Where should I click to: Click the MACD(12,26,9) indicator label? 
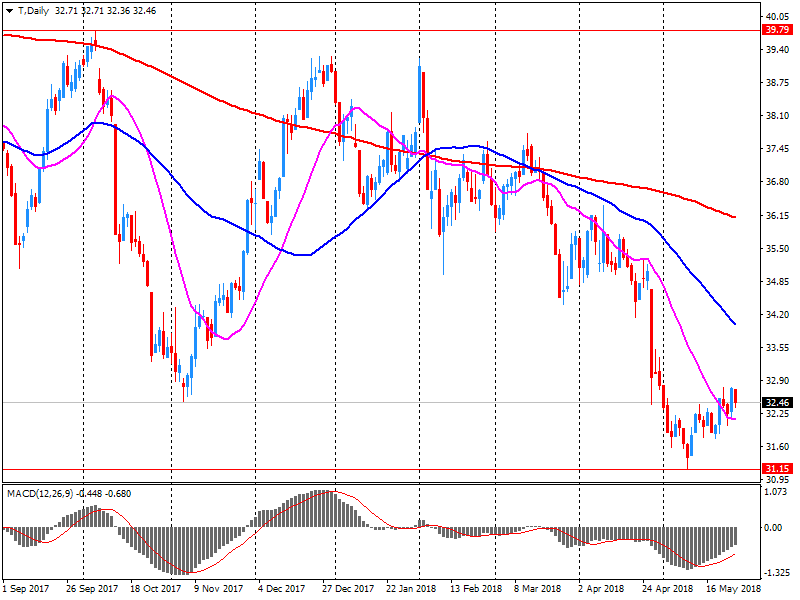click(x=40, y=494)
